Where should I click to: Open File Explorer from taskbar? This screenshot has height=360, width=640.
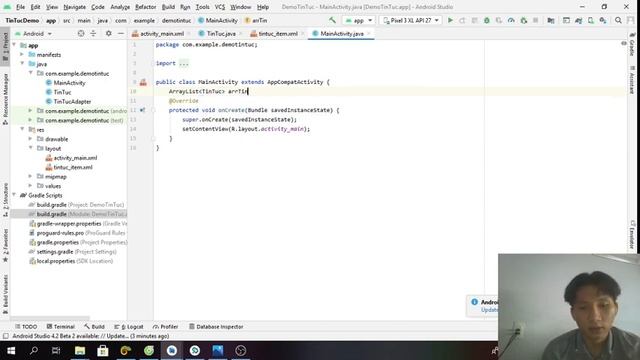coord(80,351)
